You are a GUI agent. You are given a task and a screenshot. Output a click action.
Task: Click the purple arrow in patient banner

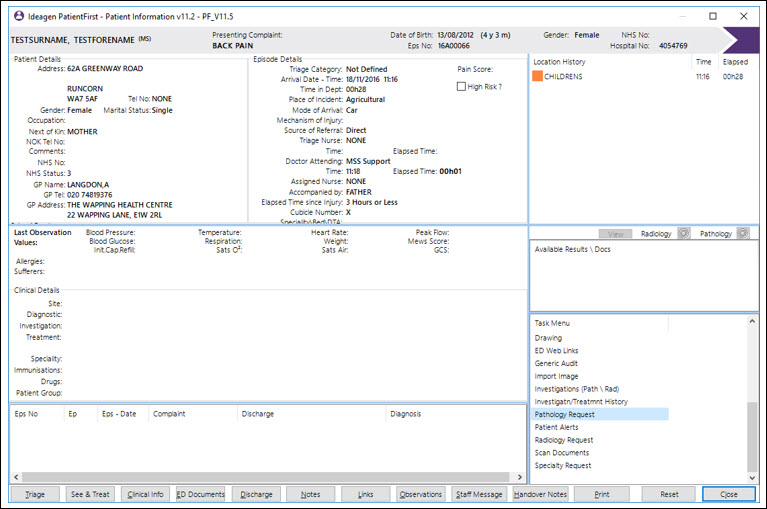click(741, 40)
